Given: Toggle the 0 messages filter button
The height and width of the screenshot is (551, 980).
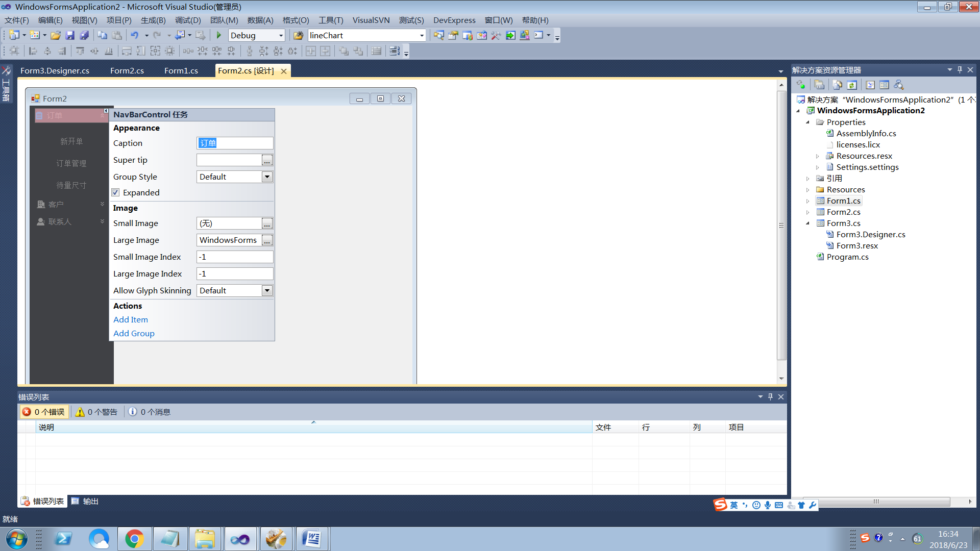Looking at the screenshot, I should pyautogui.click(x=149, y=412).
